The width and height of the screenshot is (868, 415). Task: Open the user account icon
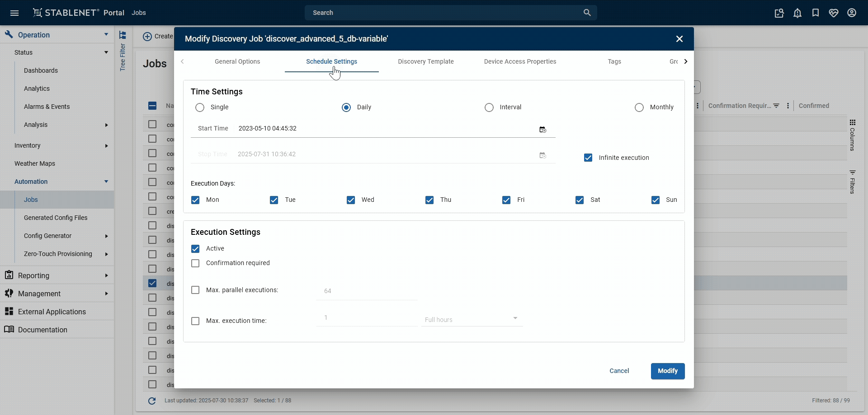(x=852, y=13)
